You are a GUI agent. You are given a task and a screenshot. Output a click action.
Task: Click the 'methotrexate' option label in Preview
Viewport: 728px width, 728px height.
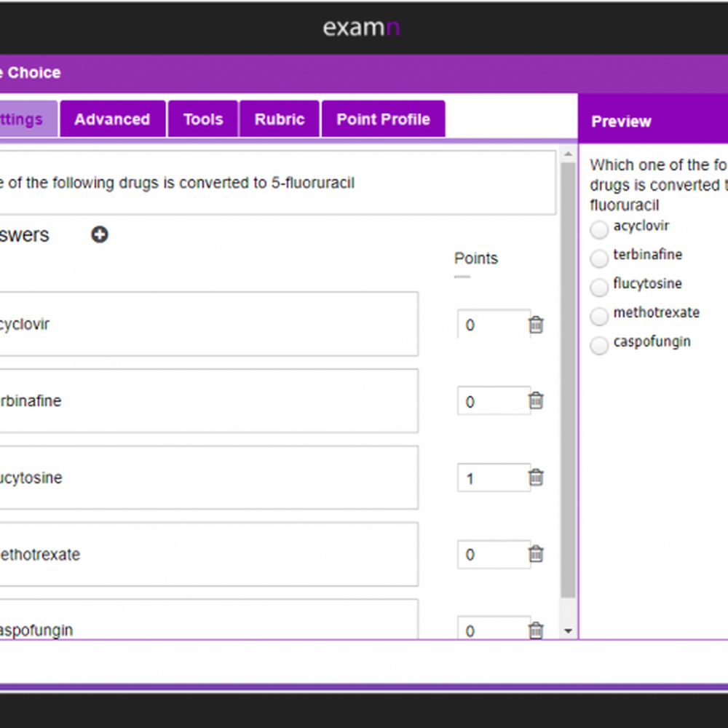coord(657,312)
